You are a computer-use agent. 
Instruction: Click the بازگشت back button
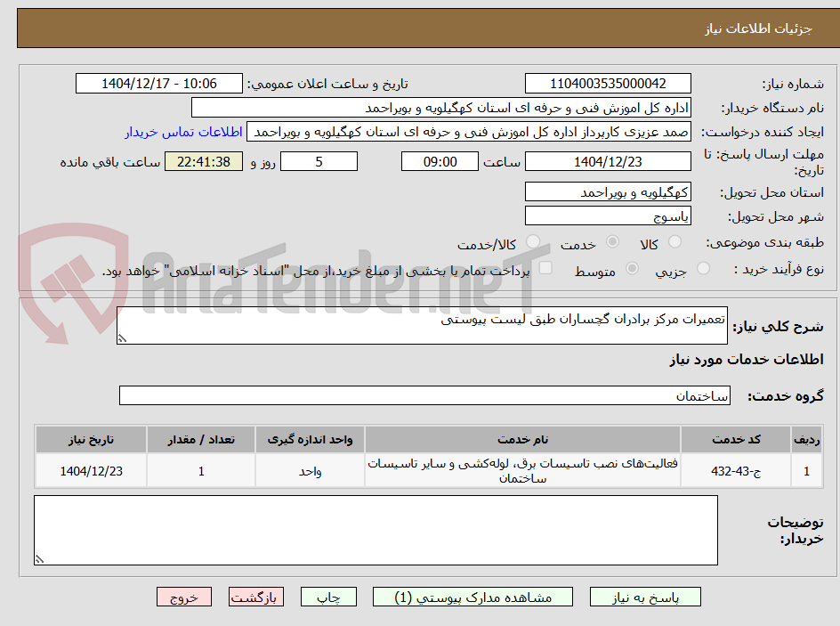coord(256,597)
